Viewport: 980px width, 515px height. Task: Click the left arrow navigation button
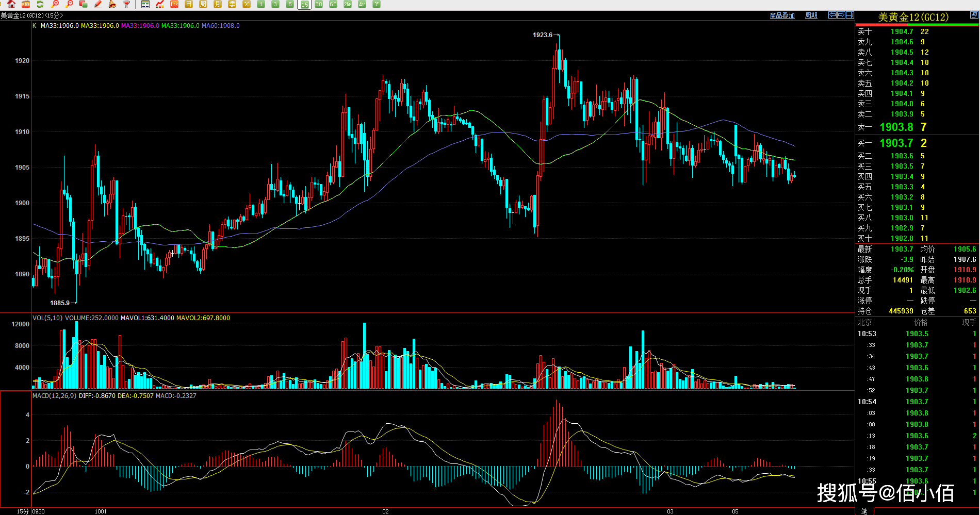click(832, 15)
